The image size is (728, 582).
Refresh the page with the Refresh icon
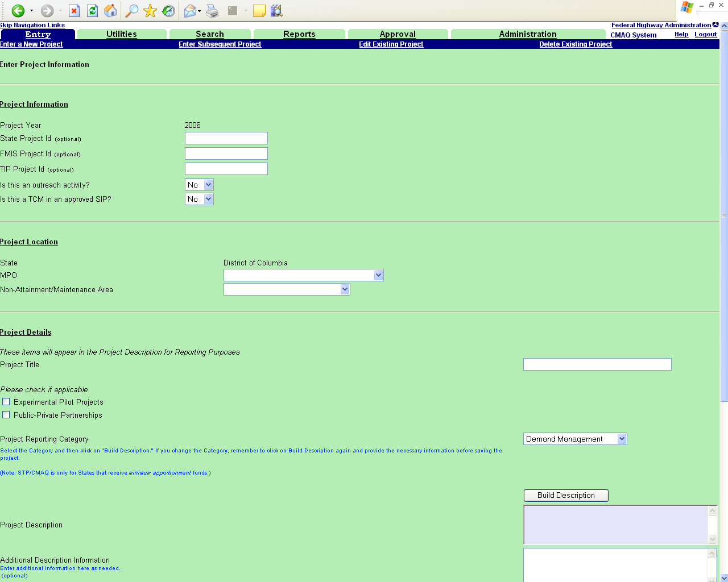click(x=92, y=11)
